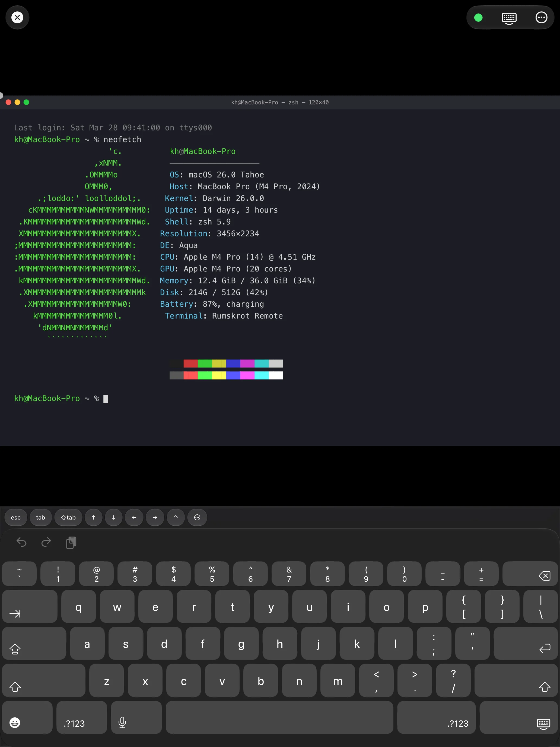Tap the up arrow shortcut key
560x747 pixels.
click(x=94, y=517)
